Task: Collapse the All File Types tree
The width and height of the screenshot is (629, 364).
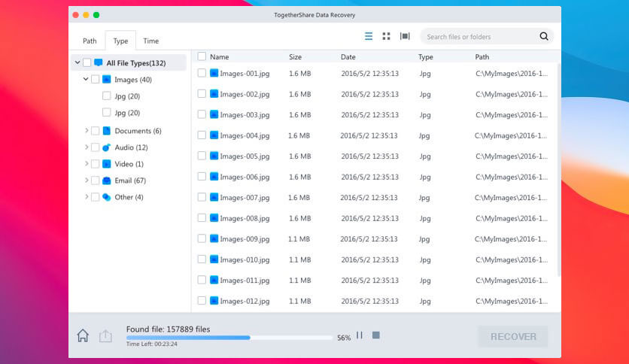Action: tap(77, 62)
